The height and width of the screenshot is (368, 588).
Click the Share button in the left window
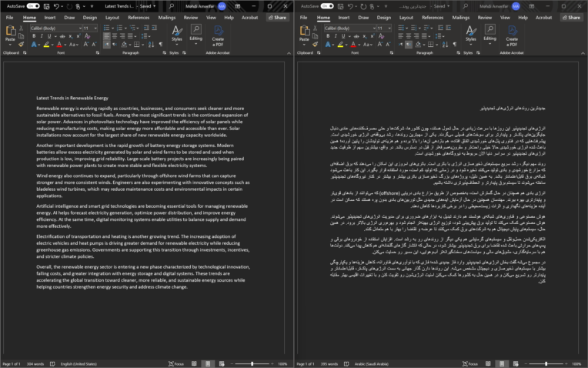coord(278,18)
